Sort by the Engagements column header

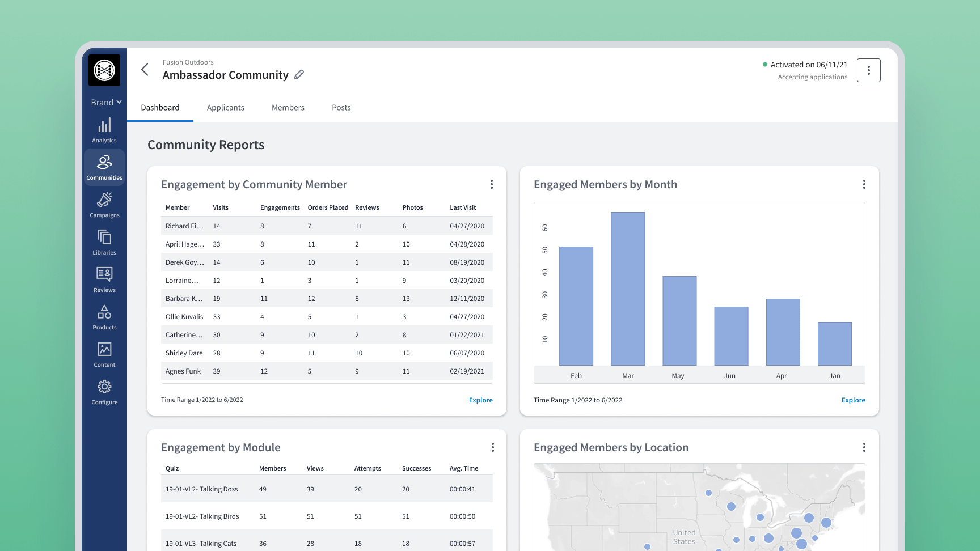(x=280, y=207)
